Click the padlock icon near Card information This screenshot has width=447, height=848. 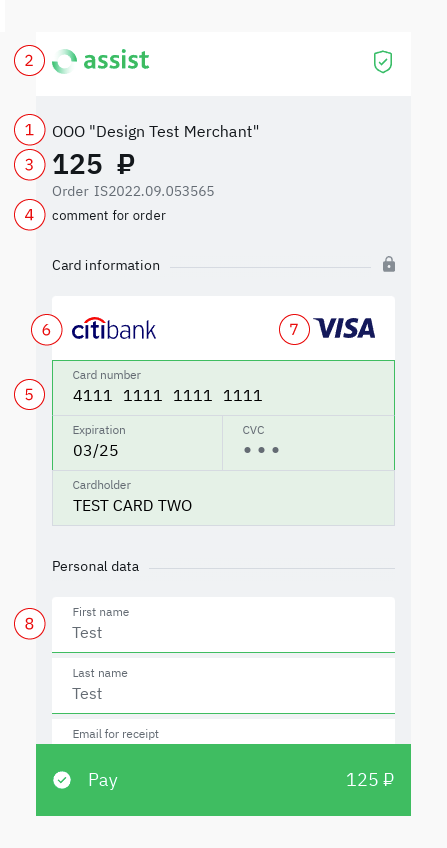pos(389,264)
